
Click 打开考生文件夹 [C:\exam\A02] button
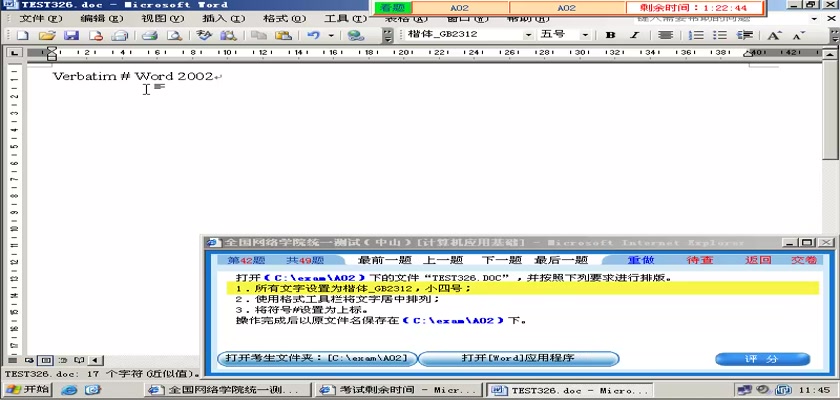(317, 358)
